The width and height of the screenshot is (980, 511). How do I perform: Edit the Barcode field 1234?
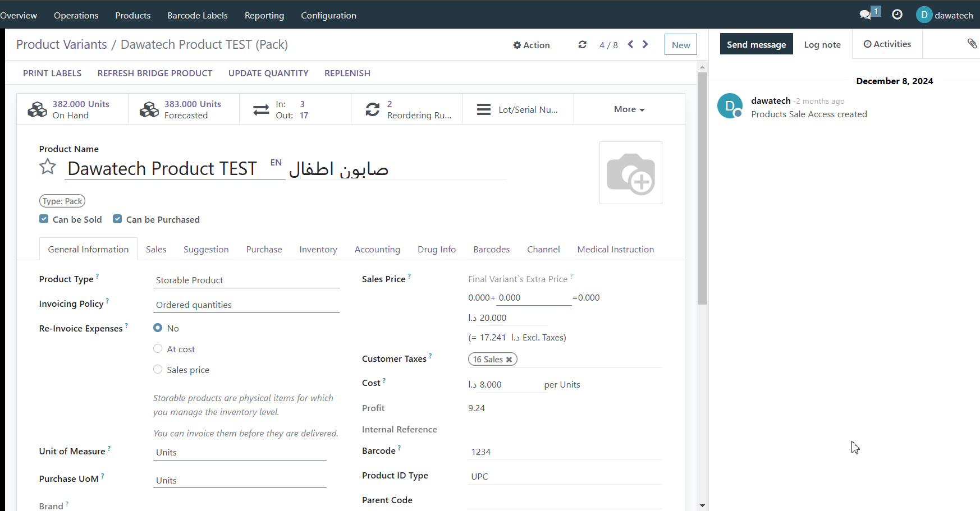click(x=565, y=452)
